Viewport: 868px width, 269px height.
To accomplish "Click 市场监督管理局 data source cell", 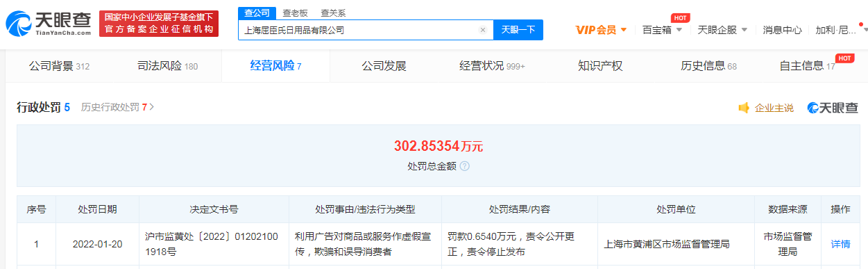I will pyautogui.click(x=788, y=244).
